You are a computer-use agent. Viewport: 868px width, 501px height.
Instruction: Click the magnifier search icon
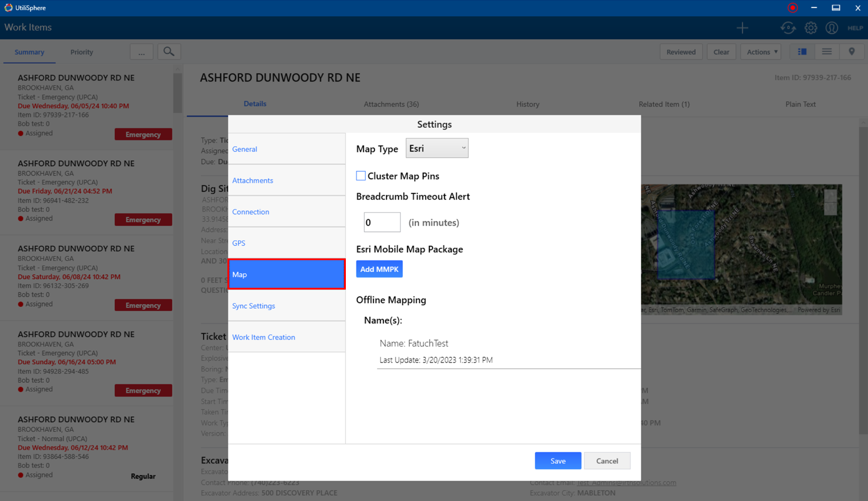pyautogui.click(x=169, y=52)
